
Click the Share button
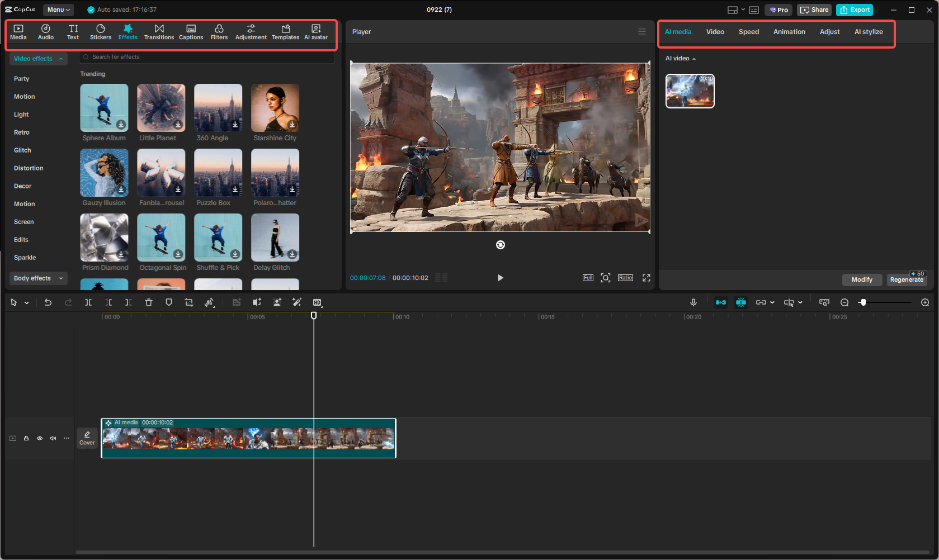click(x=814, y=10)
